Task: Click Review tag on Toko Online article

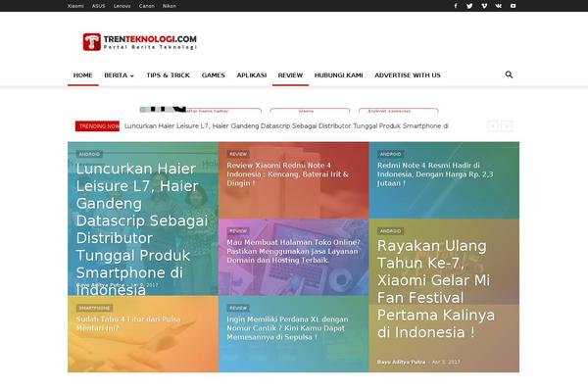Action: click(238, 231)
